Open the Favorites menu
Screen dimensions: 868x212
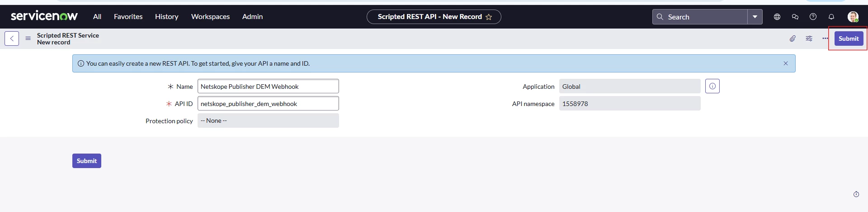pyautogui.click(x=128, y=17)
